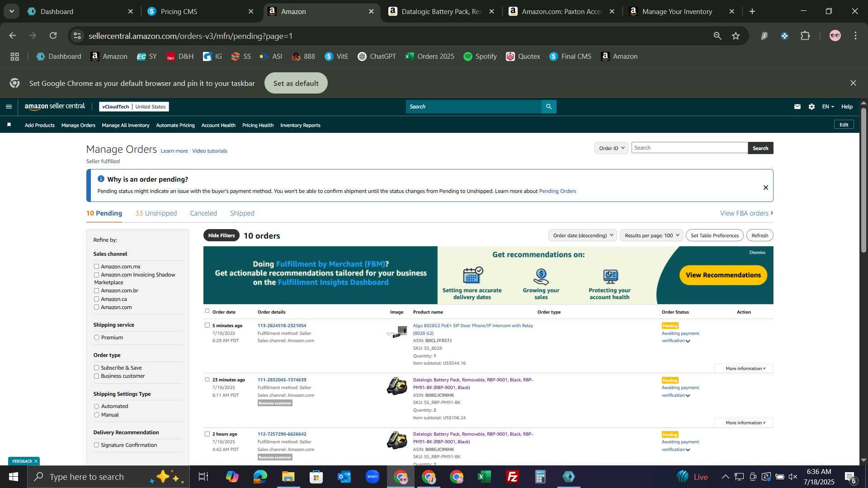Screen dimensions: 868x488
Task: Launch Outlook from the taskbar
Action: (344, 477)
